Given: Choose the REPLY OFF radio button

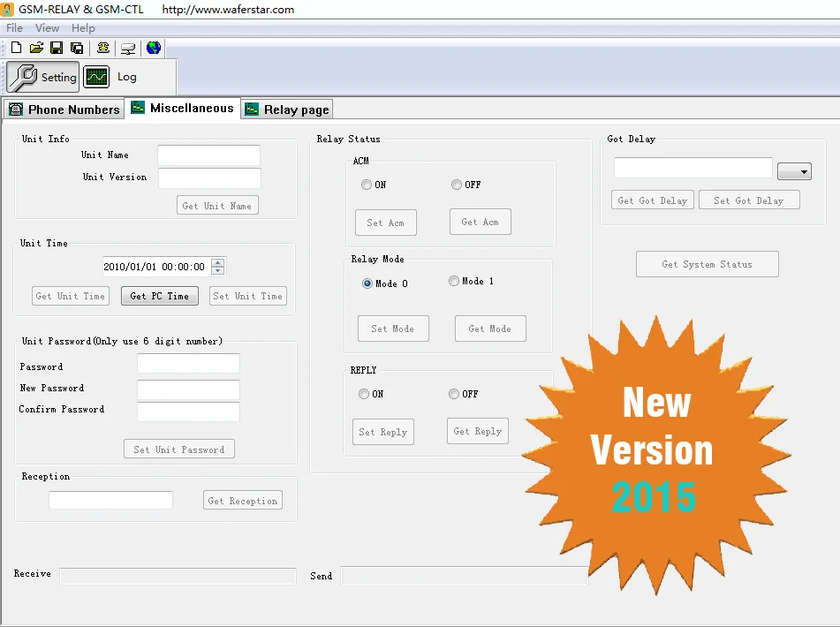Looking at the screenshot, I should 454,394.
